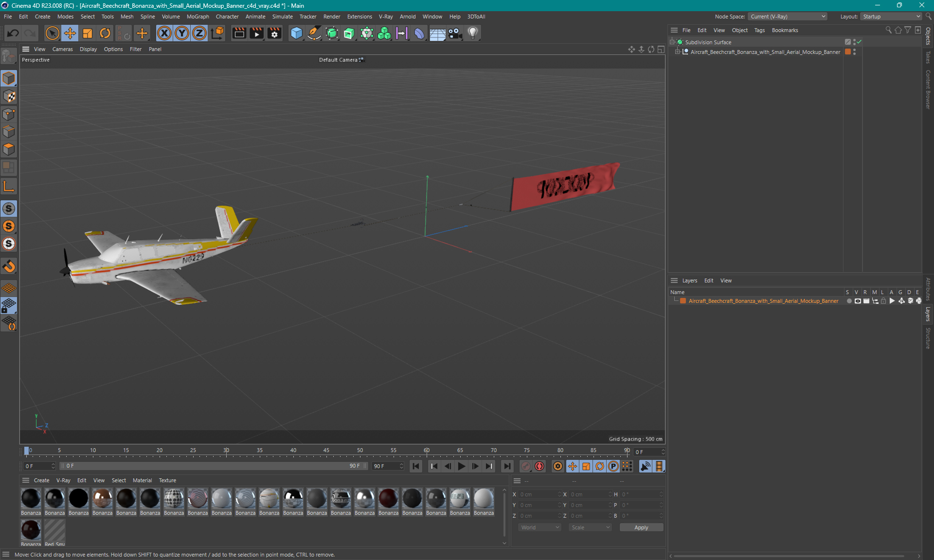This screenshot has width=934, height=560.
Task: Enable Axis mode L icon
Action: click(9, 187)
